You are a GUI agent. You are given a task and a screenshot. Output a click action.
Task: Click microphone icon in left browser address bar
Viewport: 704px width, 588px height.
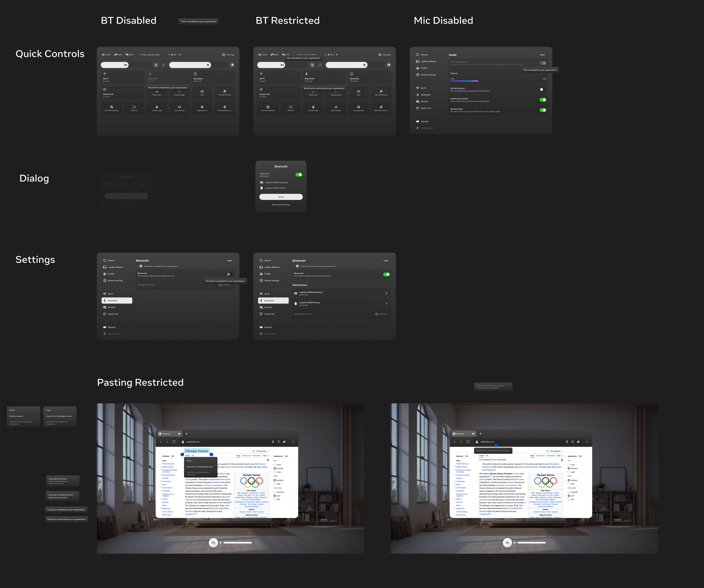[273, 442]
